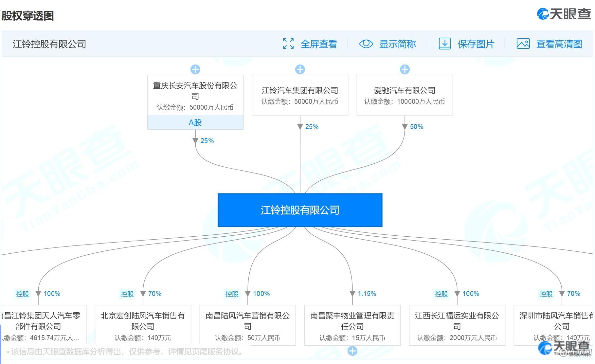Click the 江铃控股有限公司 title in header bar
The width and height of the screenshot is (595, 364).
(49, 44)
